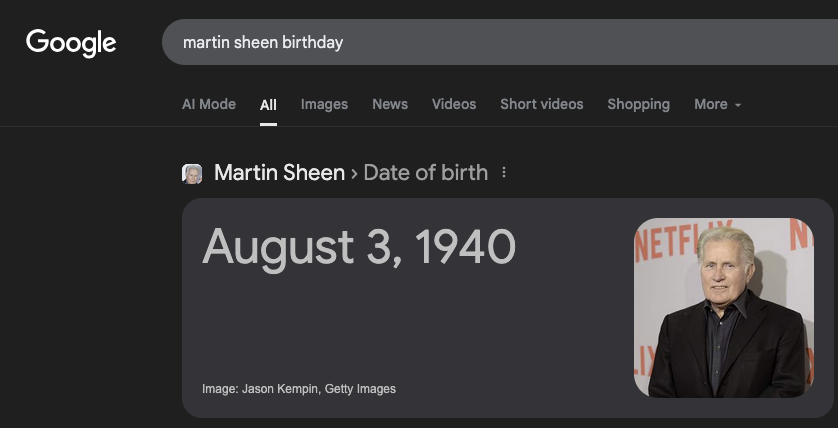The width and height of the screenshot is (838, 428).
Task: Switch to the AI Mode tab
Action: tap(209, 104)
